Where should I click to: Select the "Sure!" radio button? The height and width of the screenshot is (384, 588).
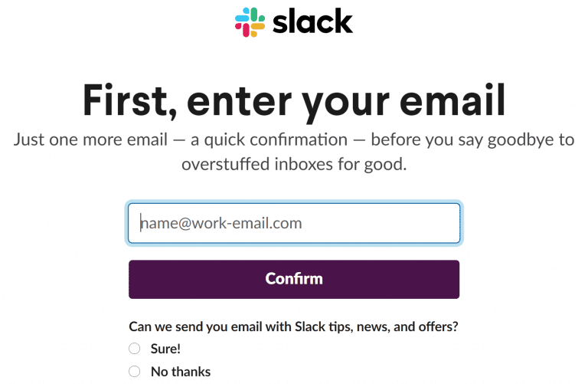134,349
